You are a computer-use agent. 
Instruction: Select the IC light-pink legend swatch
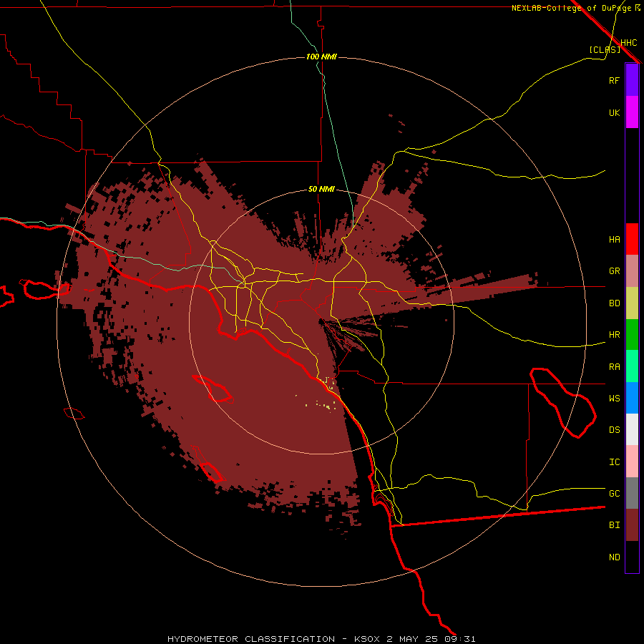point(632,462)
